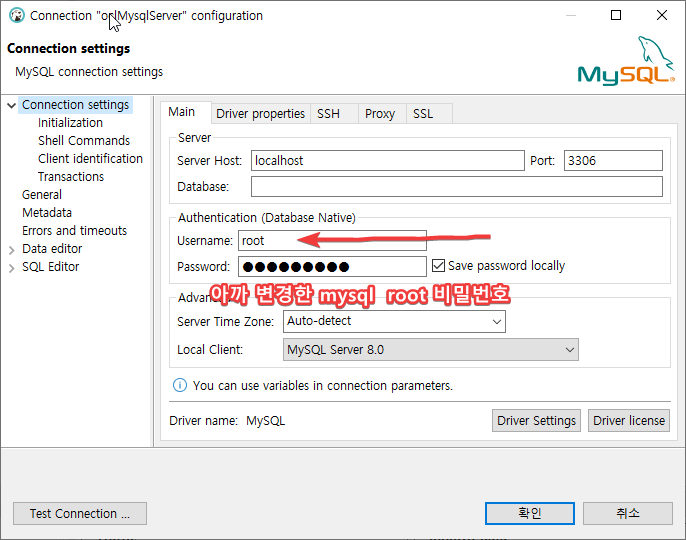Viewport: 686px width, 540px height.
Task: Select Data editor in the tree
Action: coord(52,249)
